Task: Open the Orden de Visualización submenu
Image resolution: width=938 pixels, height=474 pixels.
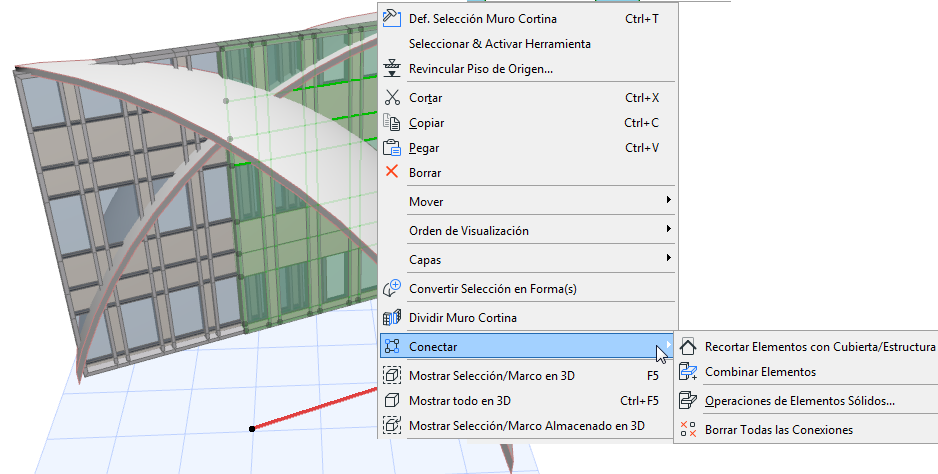Action: [x=528, y=230]
